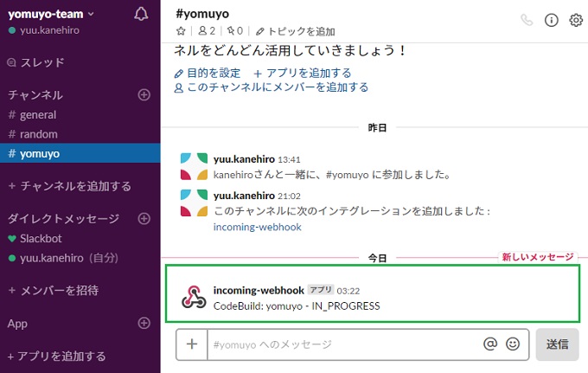588x373 pixels.
Task: Open the Slackbot direct message
Action: coord(80,238)
